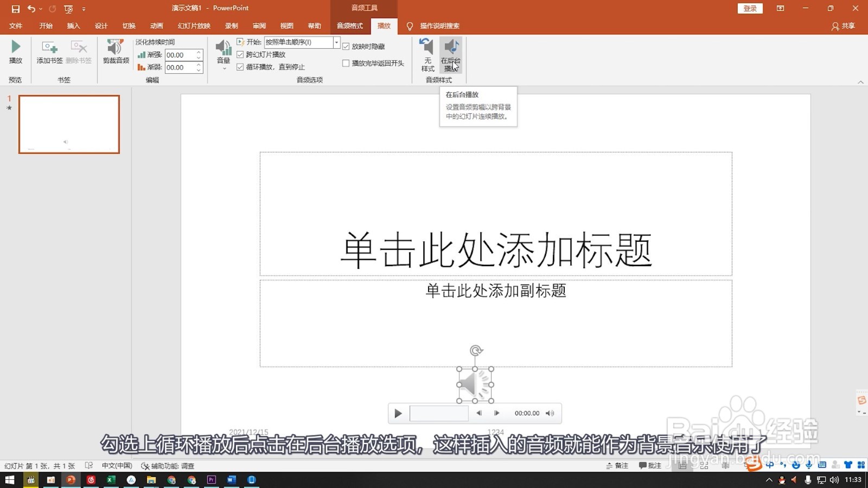Click the 音量 volume icon
Viewport: 868px width, 488px height.
[x=223, y=49]
